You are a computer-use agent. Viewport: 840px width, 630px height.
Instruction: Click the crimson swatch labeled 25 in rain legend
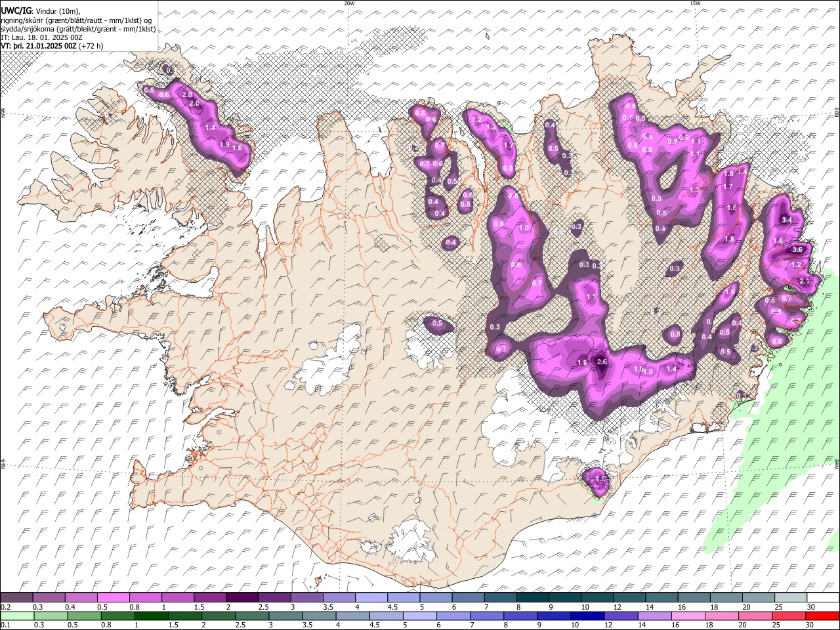[789, 616]
